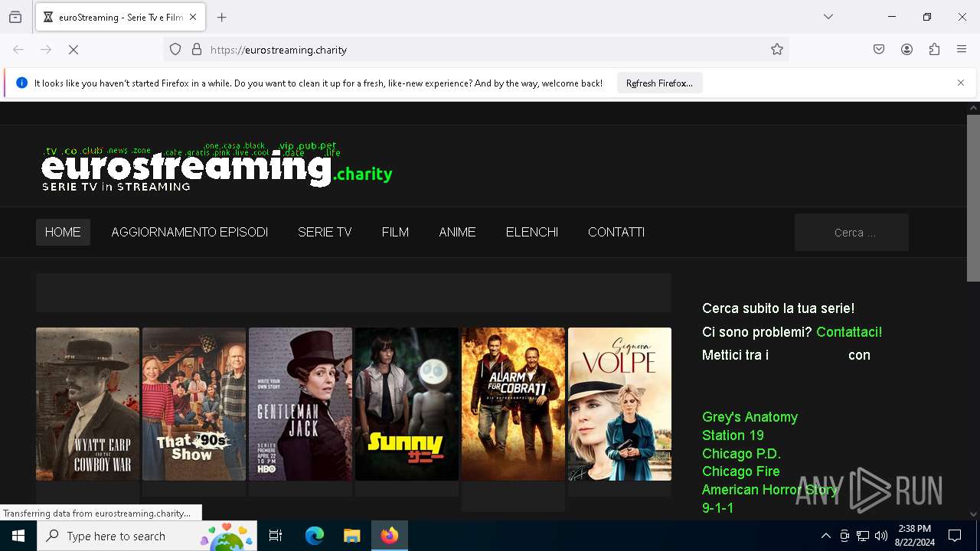Open Task View on the taskbar

click(x=276, y=536)
